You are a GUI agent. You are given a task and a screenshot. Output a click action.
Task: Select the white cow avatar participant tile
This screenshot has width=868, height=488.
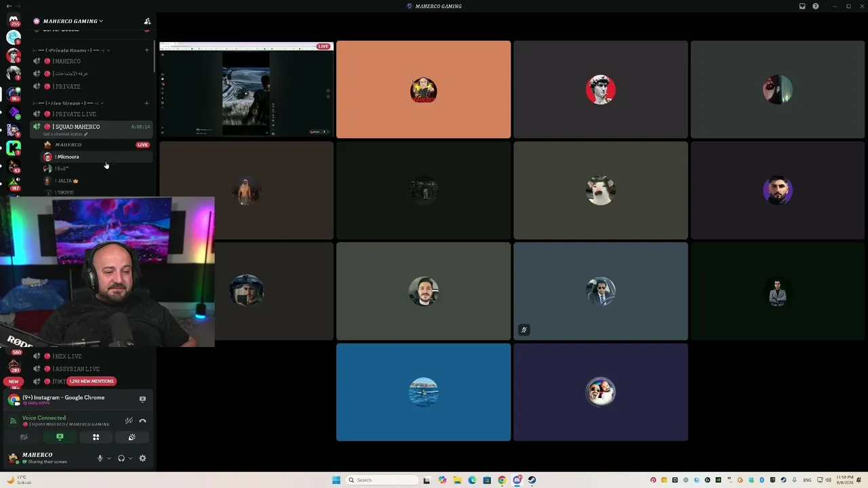(x=600, y=190)
